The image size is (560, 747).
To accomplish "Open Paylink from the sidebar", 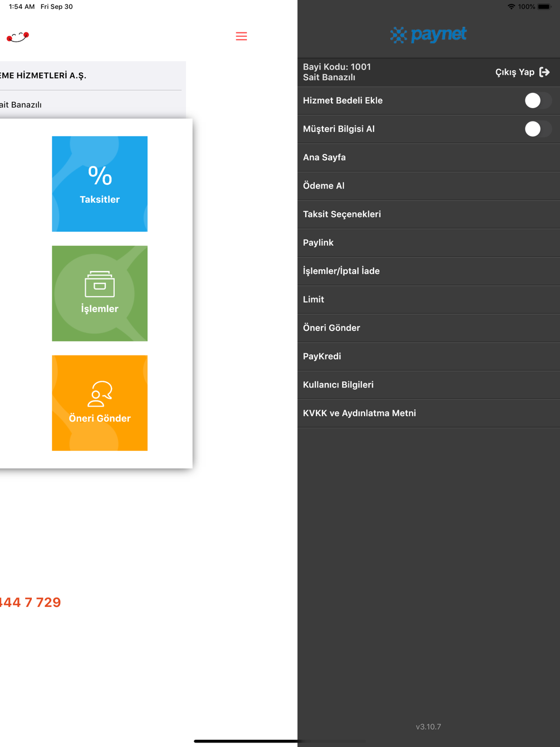I will [429, 242].
